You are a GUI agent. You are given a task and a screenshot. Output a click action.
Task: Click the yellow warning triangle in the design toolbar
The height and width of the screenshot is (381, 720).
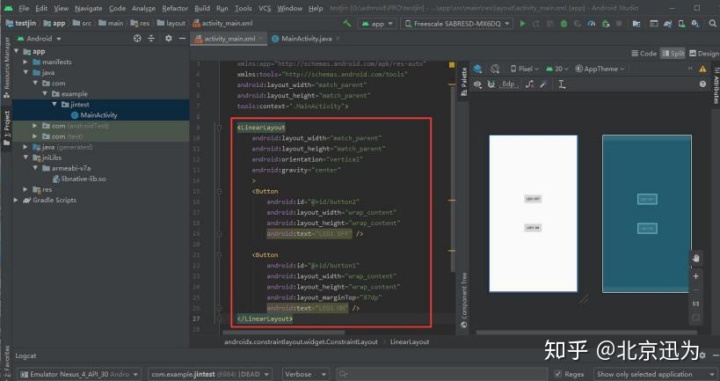(x=703, y=69)
